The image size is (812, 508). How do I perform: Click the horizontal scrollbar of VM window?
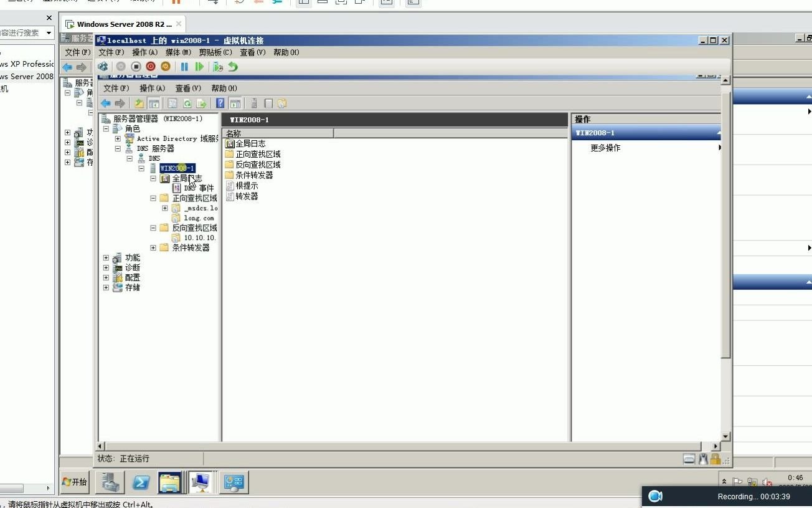[x=404, y=446]
